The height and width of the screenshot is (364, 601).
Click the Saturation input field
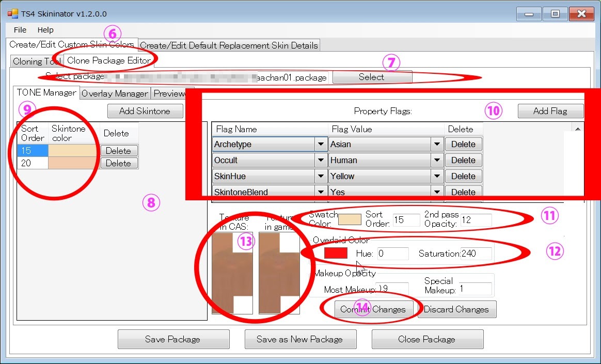[x=476, y=254]
